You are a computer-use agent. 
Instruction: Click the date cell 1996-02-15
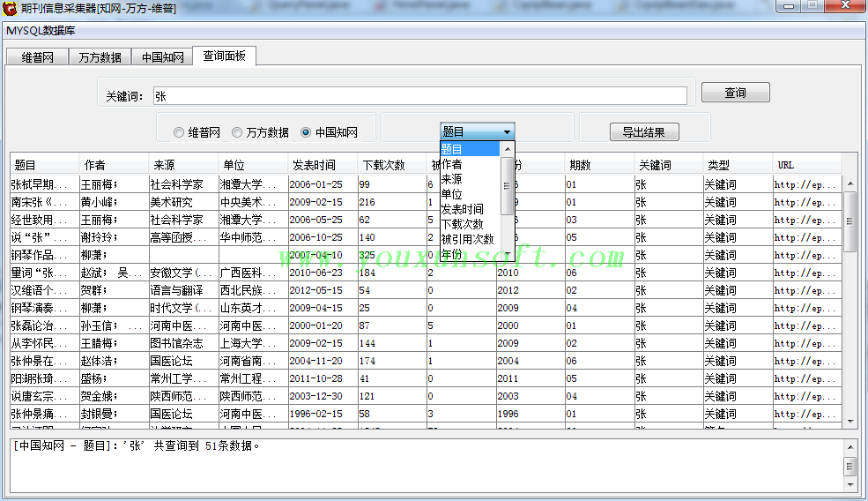(323, 414)
